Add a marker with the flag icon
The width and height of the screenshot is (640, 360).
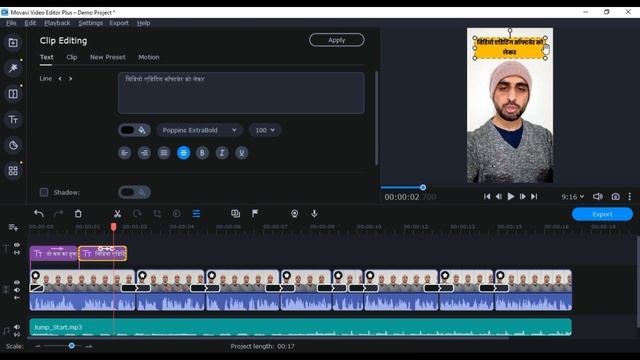(x=255, y=213)
